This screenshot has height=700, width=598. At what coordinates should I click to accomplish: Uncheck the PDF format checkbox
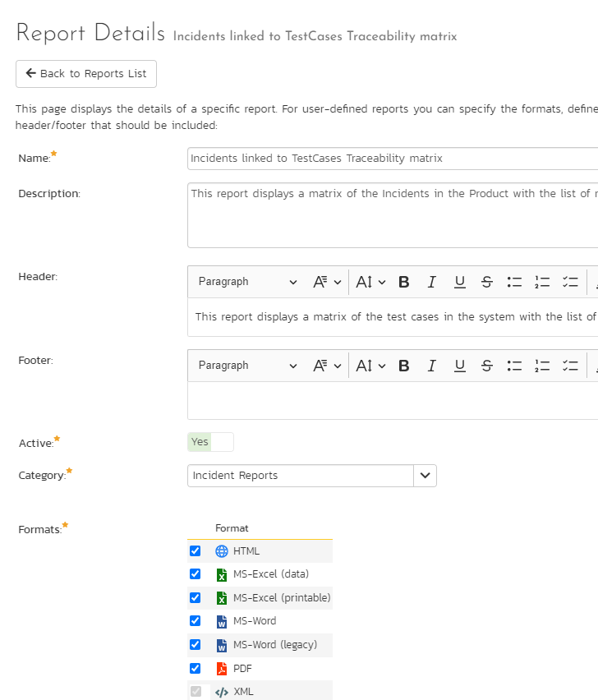(x=195, y=668)
